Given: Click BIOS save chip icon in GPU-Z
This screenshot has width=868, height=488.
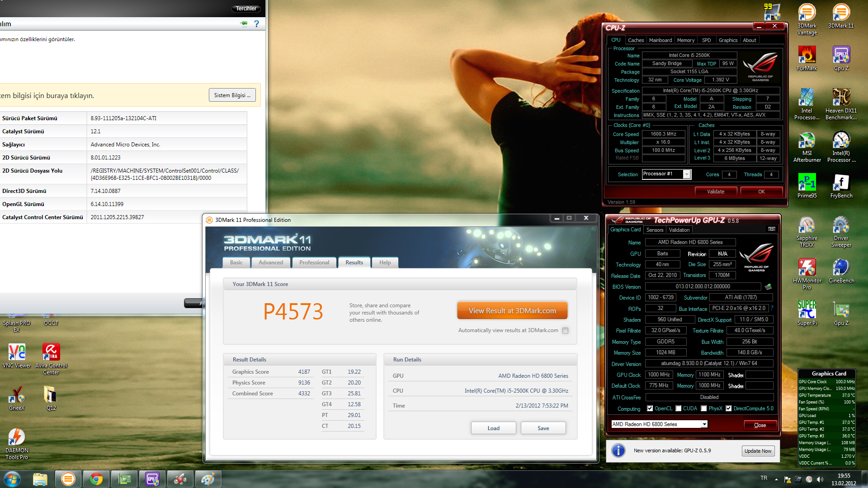Looking at the screenshot, I should point(768,286).
